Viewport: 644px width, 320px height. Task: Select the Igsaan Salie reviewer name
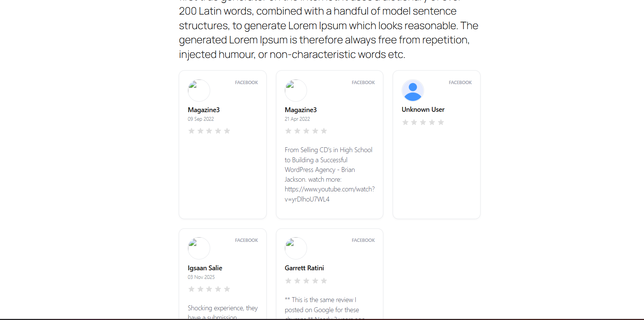tap(205, 268)
